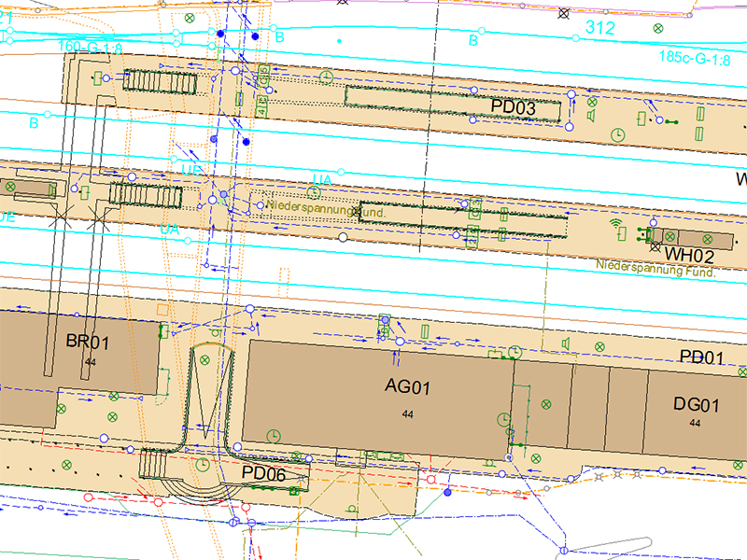The image size is (747, 560).
Task: Click the PD01 platform label
Action: [x=702, y=357]
